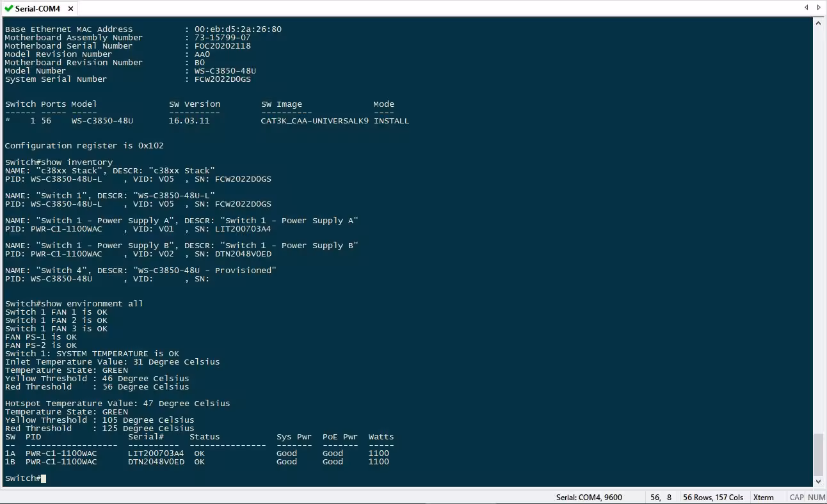Click the System Serial Number FCW2022D0GS line
827x504 pixels.
click(128, 79)
